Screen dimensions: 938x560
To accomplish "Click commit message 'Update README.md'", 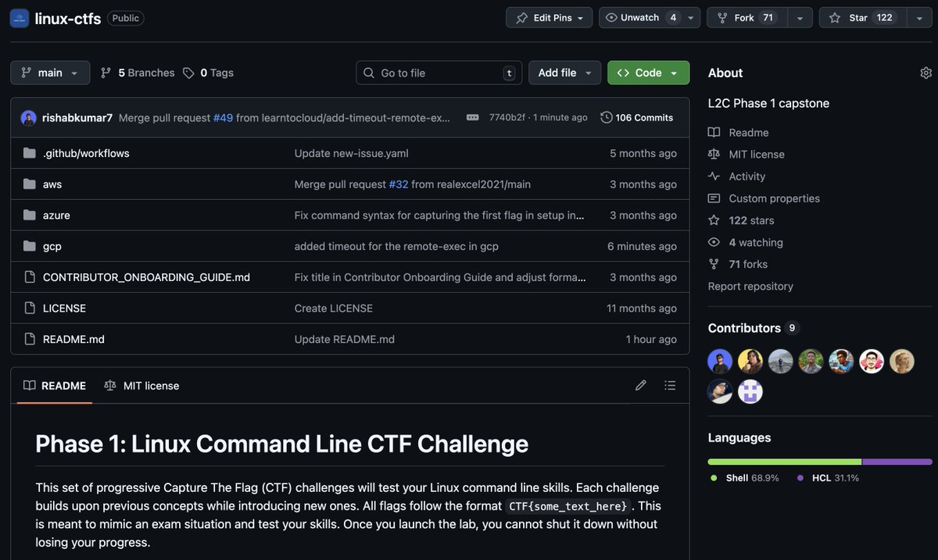I will 345,339.
